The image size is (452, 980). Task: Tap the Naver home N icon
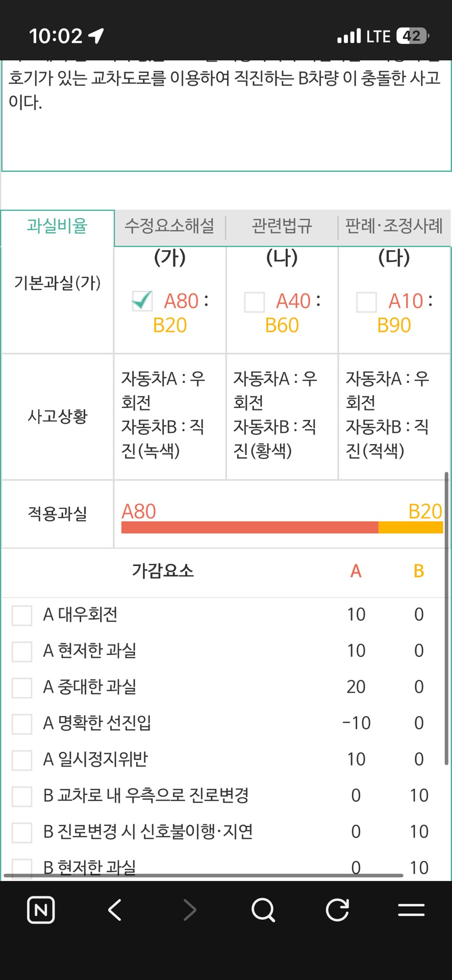point(41,910)
